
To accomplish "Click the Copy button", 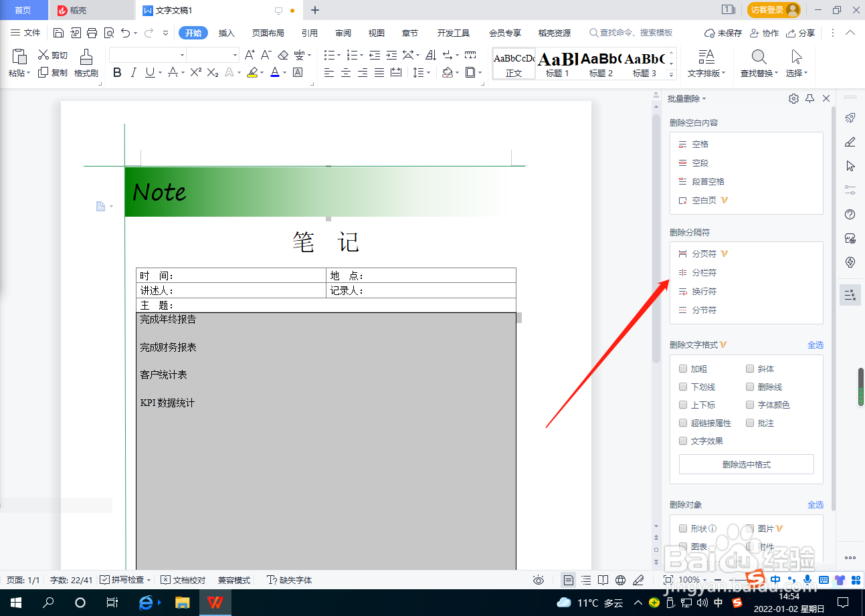I will [x=53, y=72].
